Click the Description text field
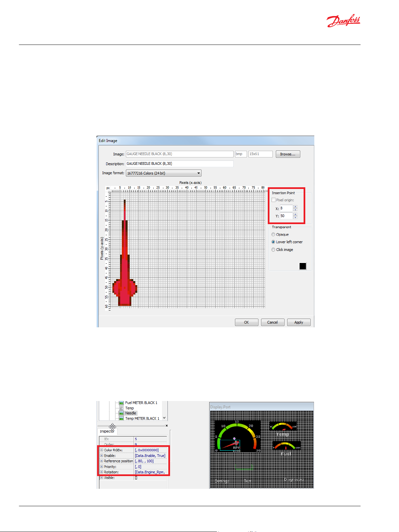399x532 pixels. click(179, 163)
